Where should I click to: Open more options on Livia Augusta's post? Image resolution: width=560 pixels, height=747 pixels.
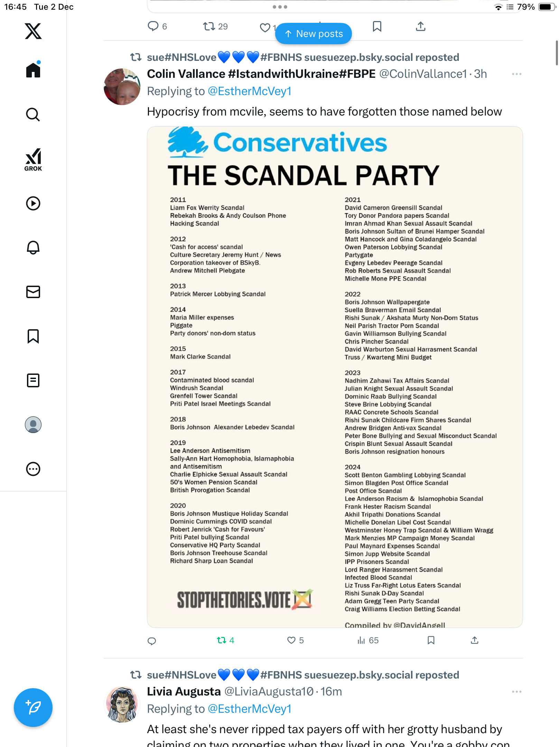tap(516, 692)
